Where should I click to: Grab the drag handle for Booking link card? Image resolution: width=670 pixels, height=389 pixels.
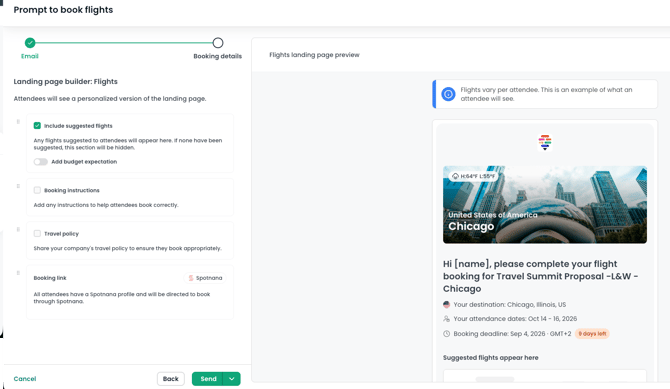pyautogui.click(x=18, y=273)
